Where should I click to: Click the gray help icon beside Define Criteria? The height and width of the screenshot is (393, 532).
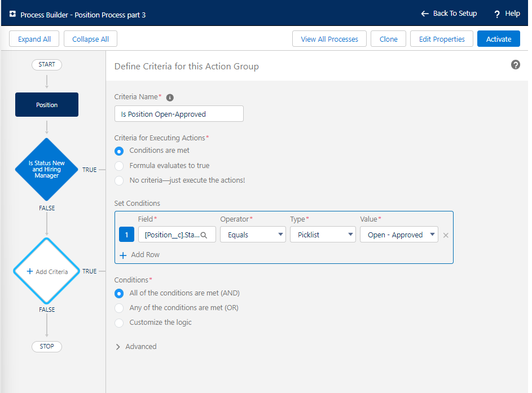pyautogui.click(x=515, y=65)
